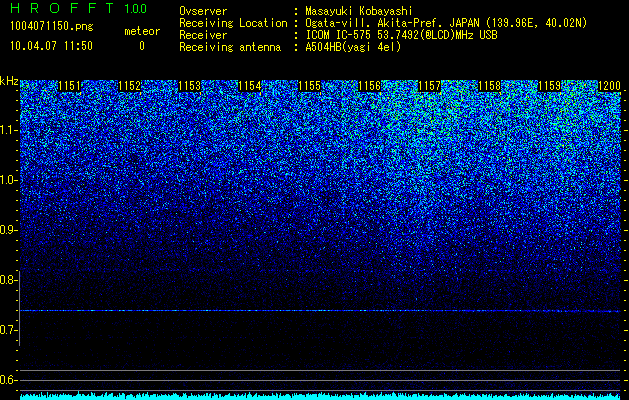The height and width of the screenshot is (400, 629).
Task: Click the 0.7 kHz axis tick label
Action: pos(8,330)
